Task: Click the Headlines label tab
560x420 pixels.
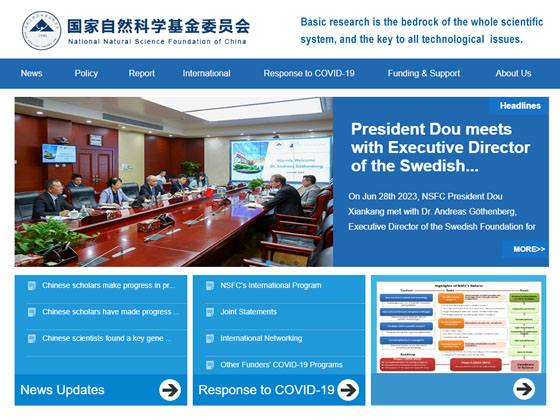Action: tap(519, 106)
